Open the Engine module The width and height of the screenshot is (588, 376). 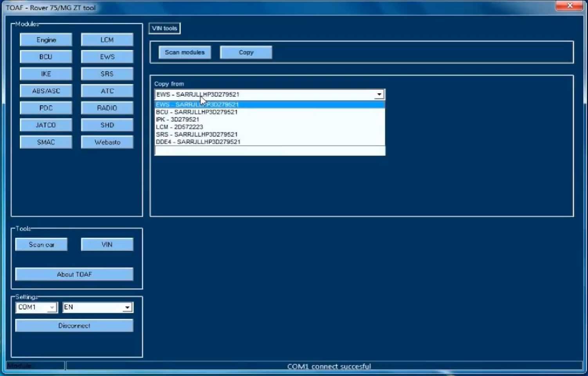(x=46, y=40)
